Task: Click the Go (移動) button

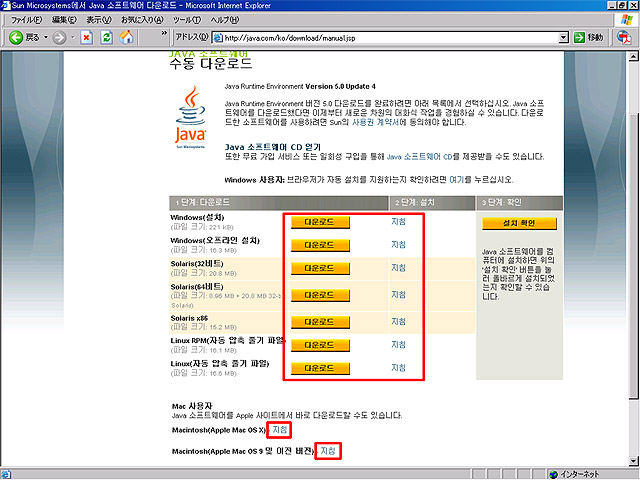Action: 588,38
